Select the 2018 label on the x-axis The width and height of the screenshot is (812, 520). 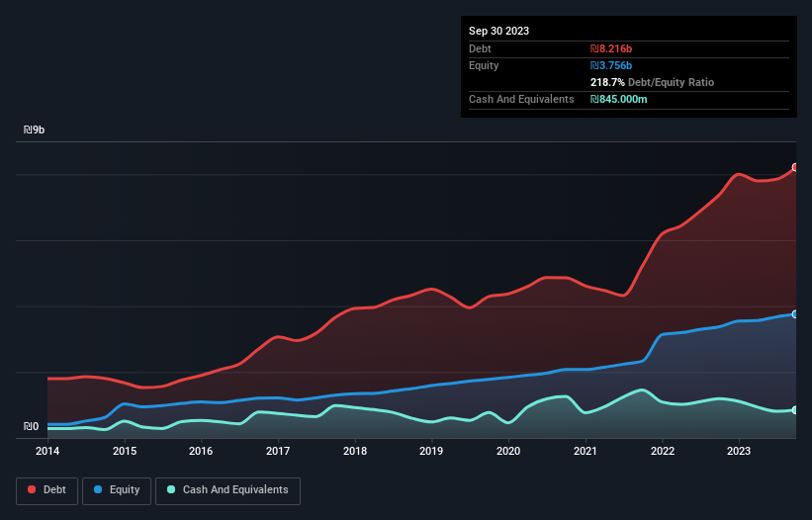[x=354, y=451]
